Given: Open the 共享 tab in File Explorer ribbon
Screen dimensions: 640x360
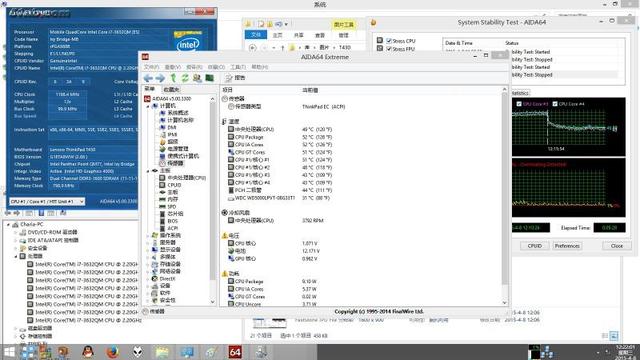Looking at the screenshot, I should pyautogui.click(x=298, y=36).
